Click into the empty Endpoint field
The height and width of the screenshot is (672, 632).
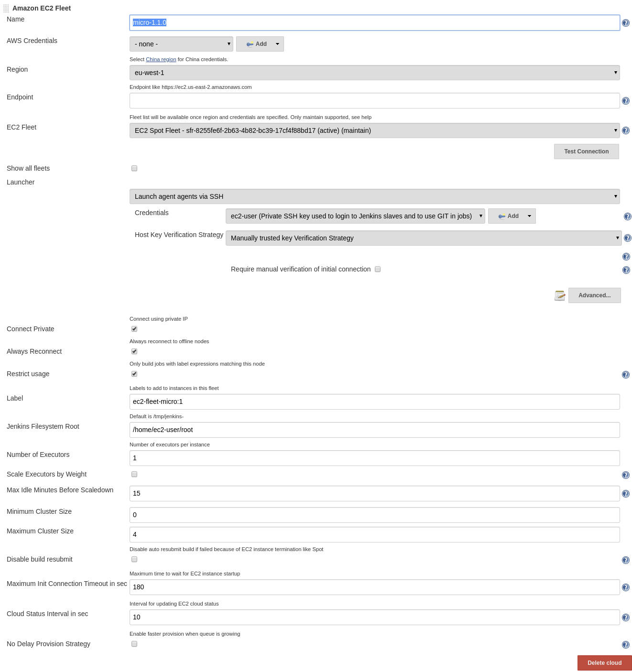tap(375, 100)
